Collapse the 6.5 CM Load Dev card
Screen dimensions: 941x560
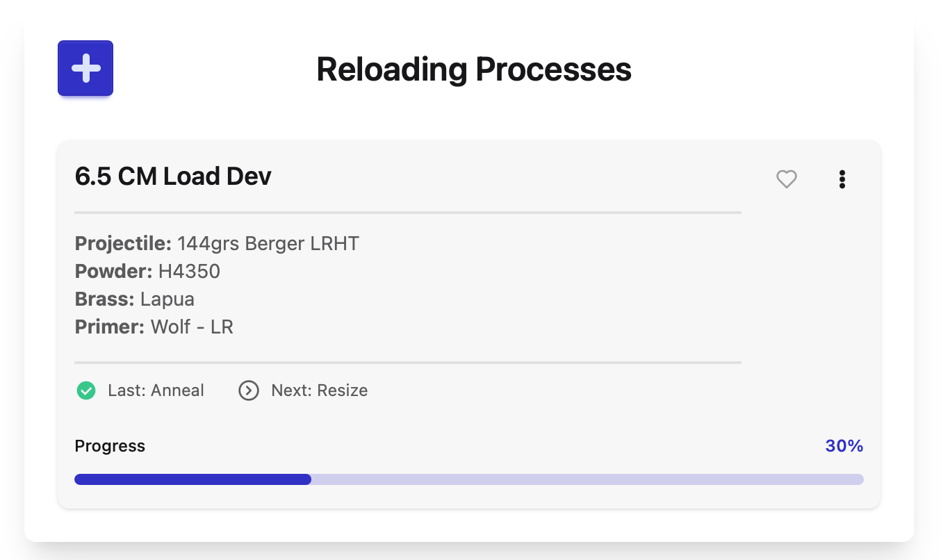pos(172,176)
